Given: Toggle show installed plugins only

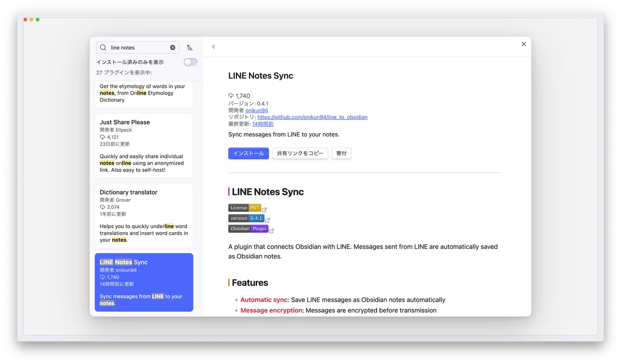Looking at the screenshot, I should [x=190, y=62].
